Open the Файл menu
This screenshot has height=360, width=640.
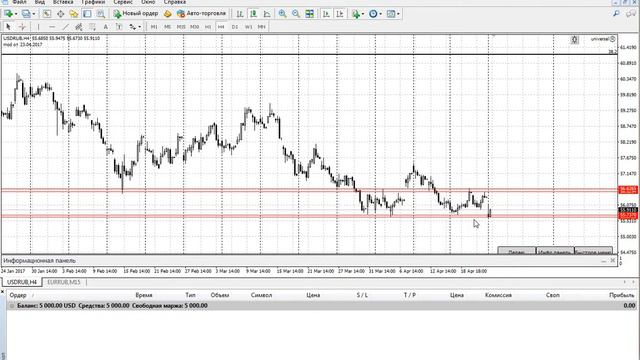click(x=19, y=2)
